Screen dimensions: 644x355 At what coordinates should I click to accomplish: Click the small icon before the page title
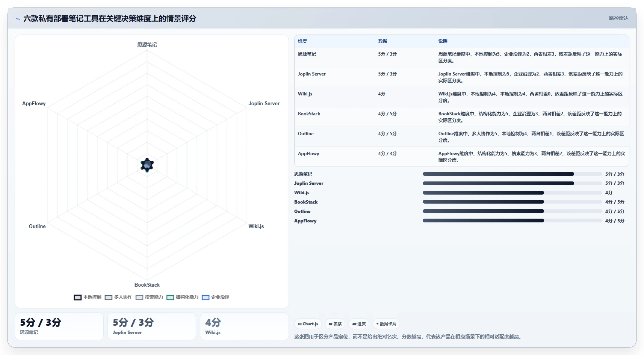(18, 19)
